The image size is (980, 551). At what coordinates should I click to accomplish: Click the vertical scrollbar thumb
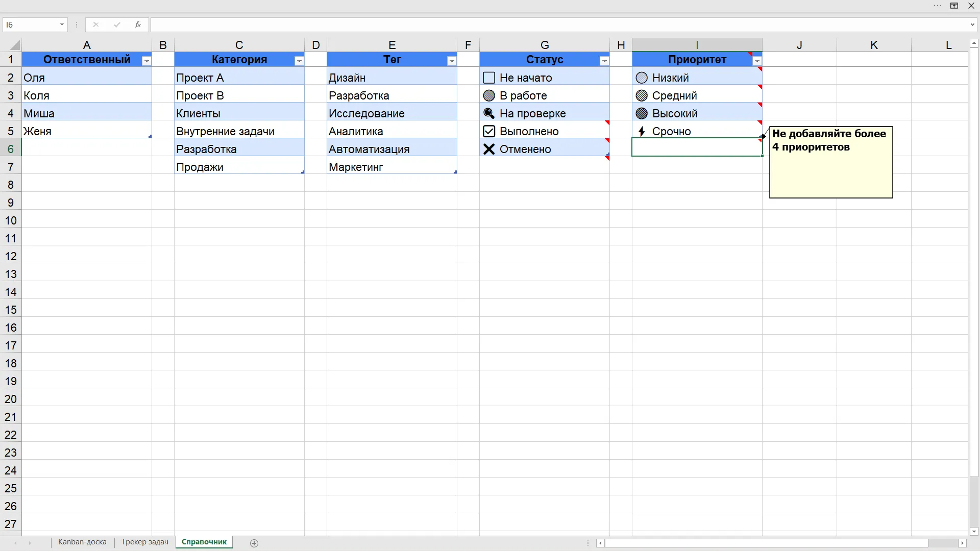[x=974, y=263]
